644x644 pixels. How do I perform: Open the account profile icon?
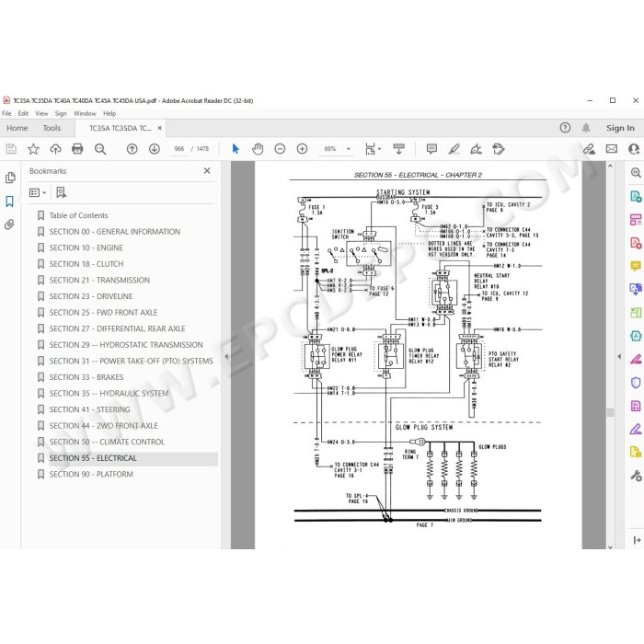pyautogui.click(x=634, y=149)
